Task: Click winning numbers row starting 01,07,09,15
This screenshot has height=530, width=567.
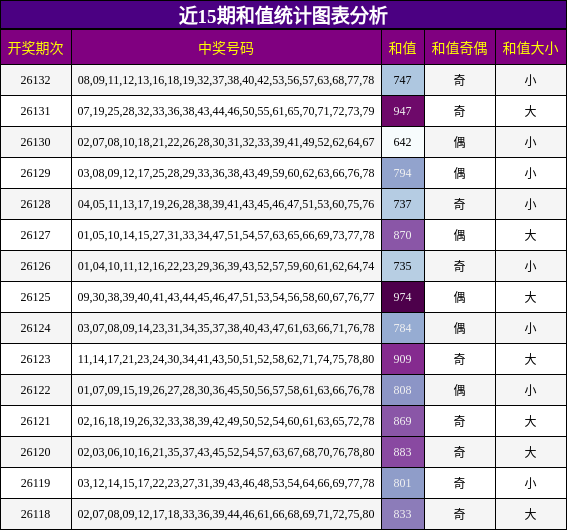Action: click(226, 390)
